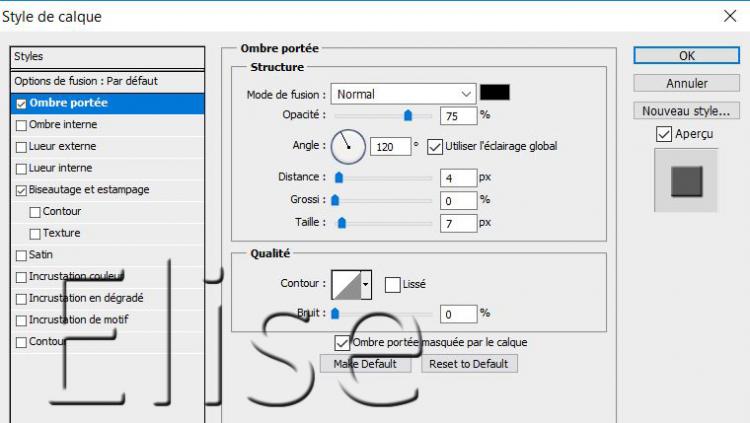Viewport: 750px width, 423px height.
Task: Click the Aperçu style preview square
Action: tap(686, 181)
